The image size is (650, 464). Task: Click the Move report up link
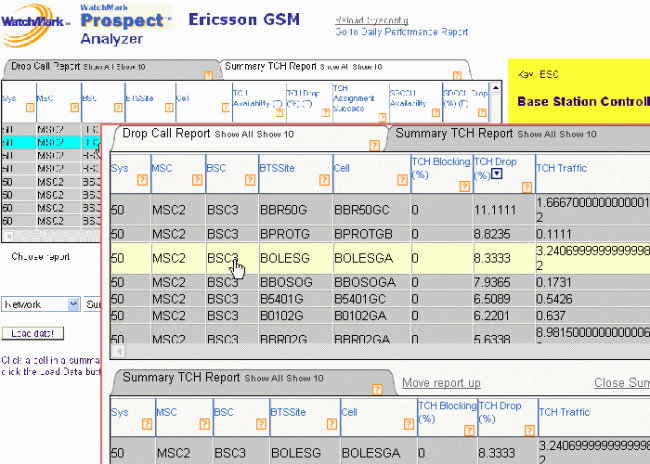[441, 383]
